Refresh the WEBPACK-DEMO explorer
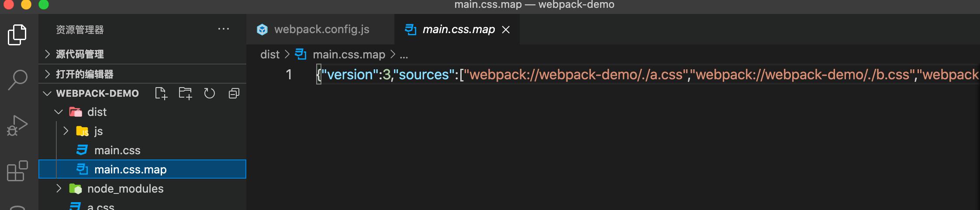 click(210, 93)
